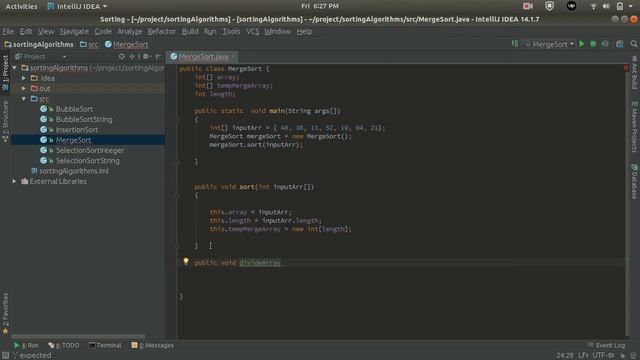The height and width of the screenshot is (360, 640).
Task: Select sortingAlgorithms.iml file
Action: (73, 171)
